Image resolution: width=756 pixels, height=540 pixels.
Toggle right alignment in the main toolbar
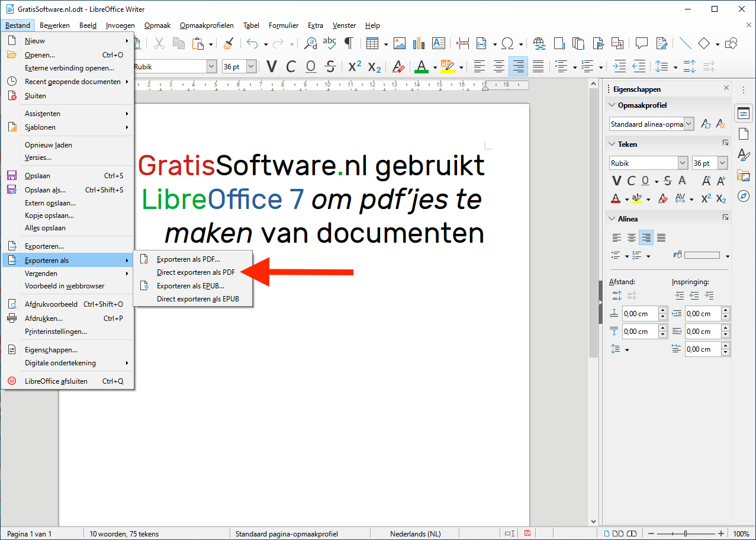click(x=519, y=66)
